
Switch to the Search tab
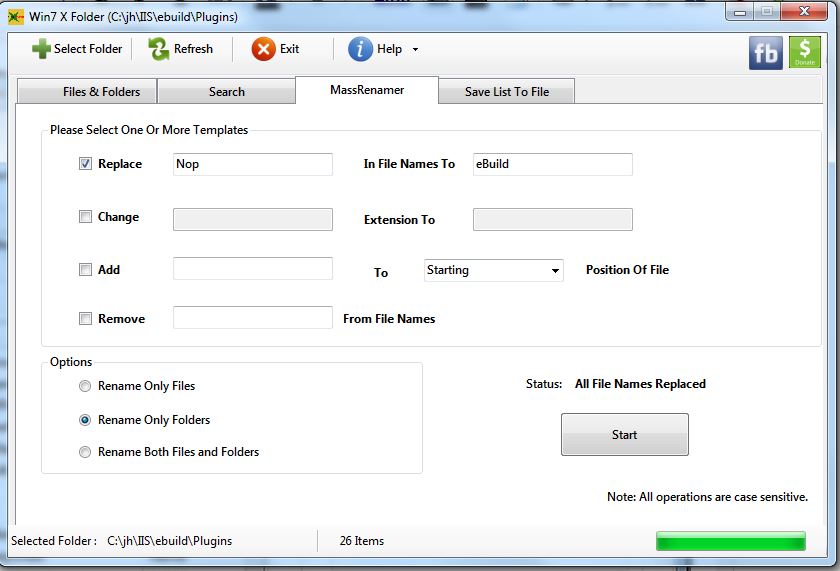[x=227, y=91]
